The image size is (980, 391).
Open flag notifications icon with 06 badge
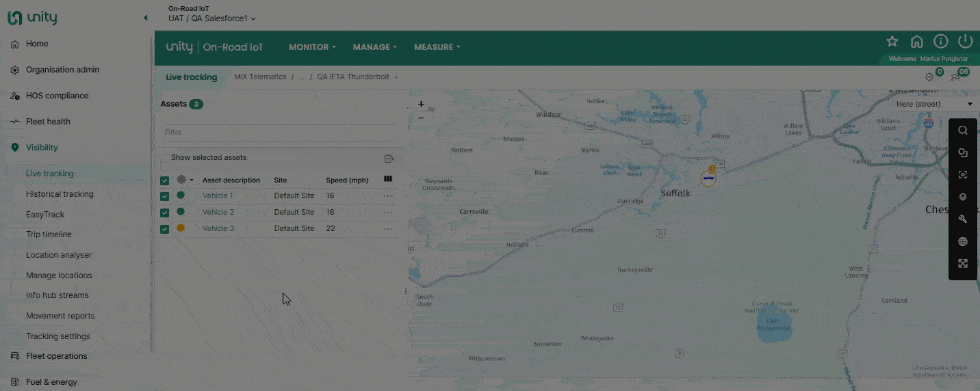[x=955, y=77]
